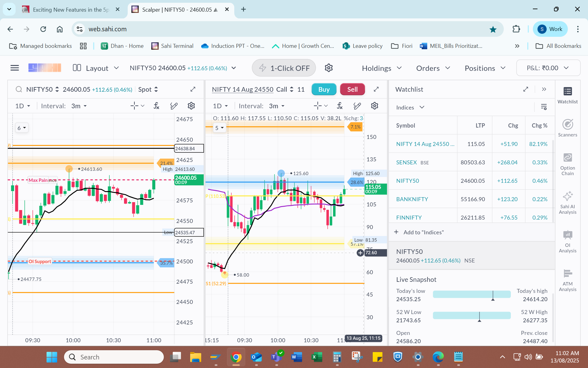This screenshot has height=368, width=588.
Task: Open ATM Analysis panel
Action: pos(567,280)
